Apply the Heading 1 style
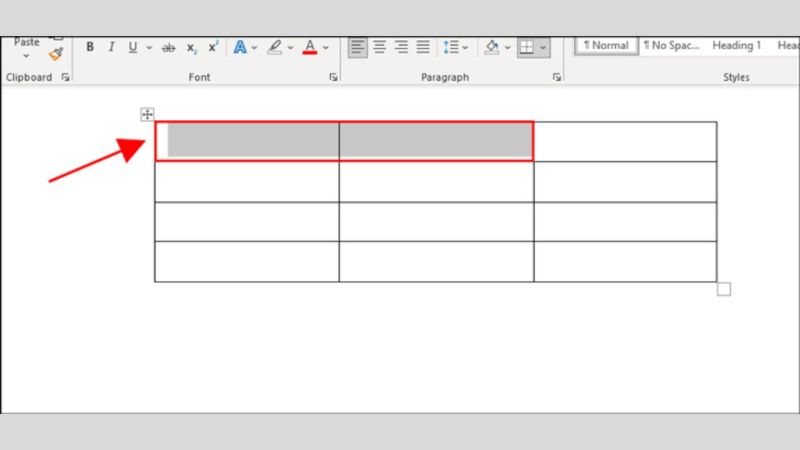The image size is (800, 450). [x=737, y=45]
